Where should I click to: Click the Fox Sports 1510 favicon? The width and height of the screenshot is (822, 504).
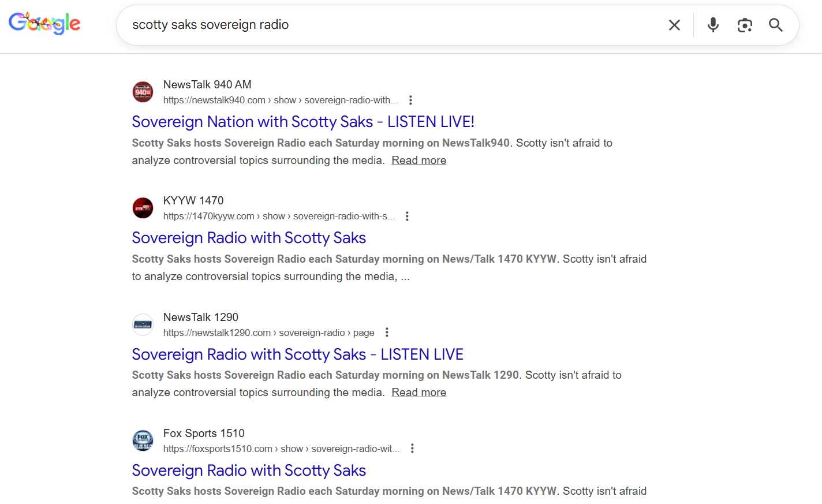(x=143, y=440)
